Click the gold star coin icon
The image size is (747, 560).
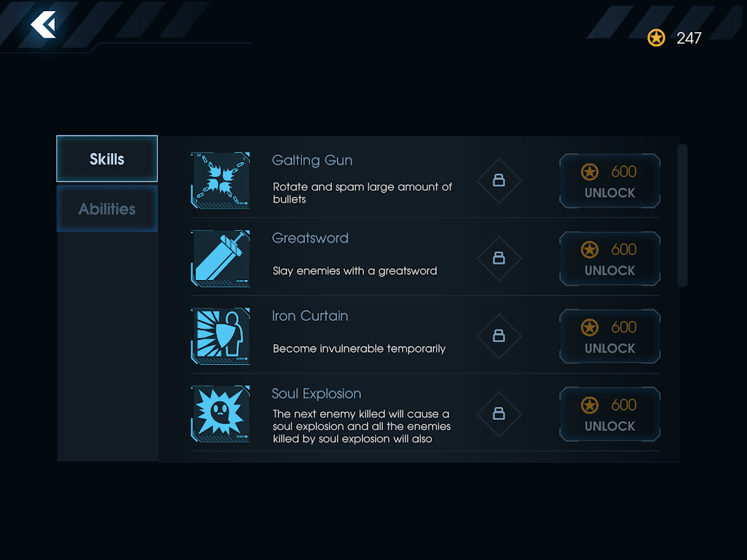tap(656, 38)
